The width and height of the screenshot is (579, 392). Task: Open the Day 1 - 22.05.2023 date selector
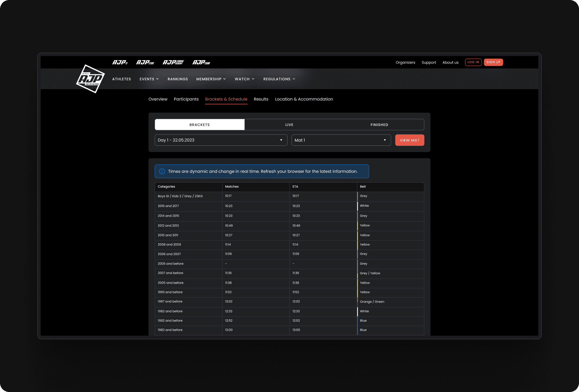[x=221, y=140]
